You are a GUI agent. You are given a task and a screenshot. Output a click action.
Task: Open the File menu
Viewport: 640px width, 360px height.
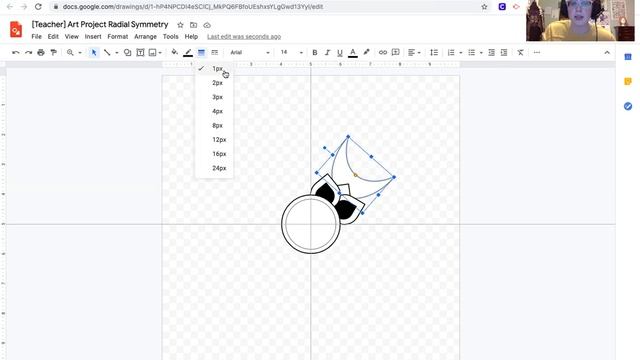coord(36,37)
